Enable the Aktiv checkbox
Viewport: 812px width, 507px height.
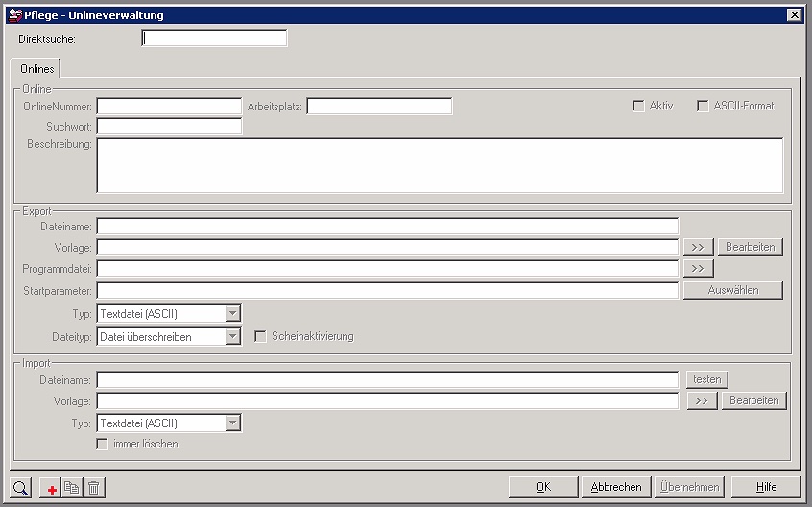(x=638, y=106)
